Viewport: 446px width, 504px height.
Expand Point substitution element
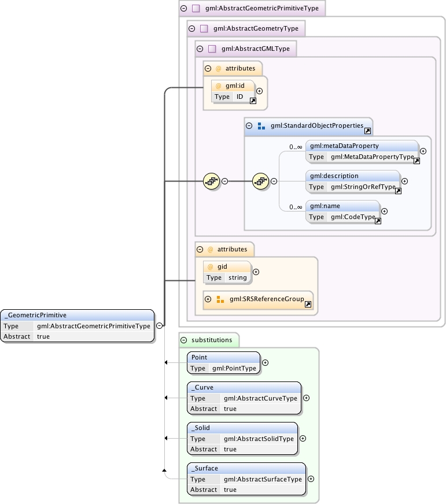[x=265, y=362]
